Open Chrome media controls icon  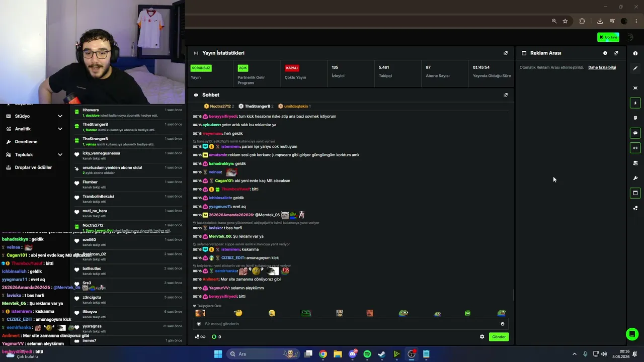point(612,21)
